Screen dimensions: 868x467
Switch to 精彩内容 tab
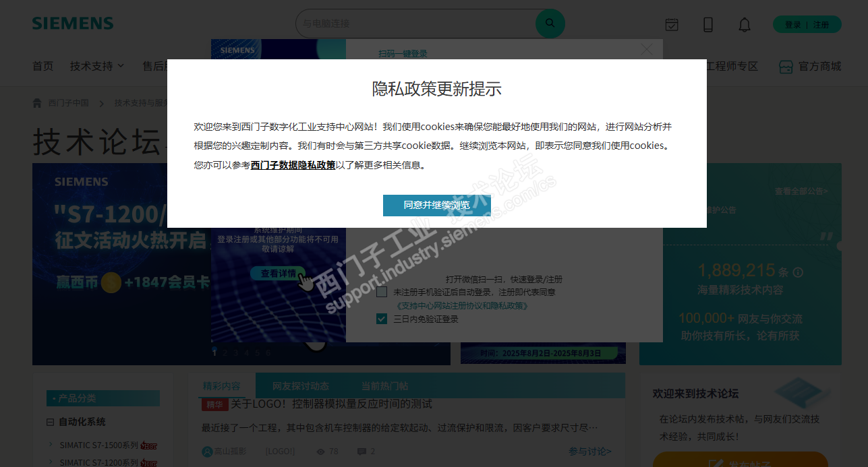pyautogui.click(x=222, y=386)
